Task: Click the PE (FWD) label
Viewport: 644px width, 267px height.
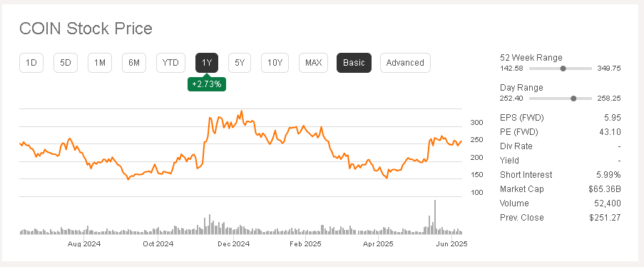Action: (518, 132)
